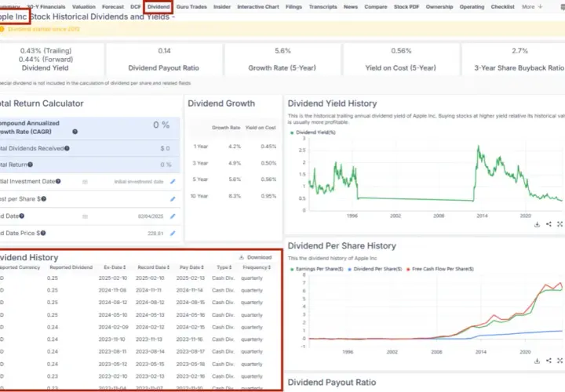Click ex-date 2024-02-09 in Dividend History
Viewport: 565px width, 392px height.
113,327
